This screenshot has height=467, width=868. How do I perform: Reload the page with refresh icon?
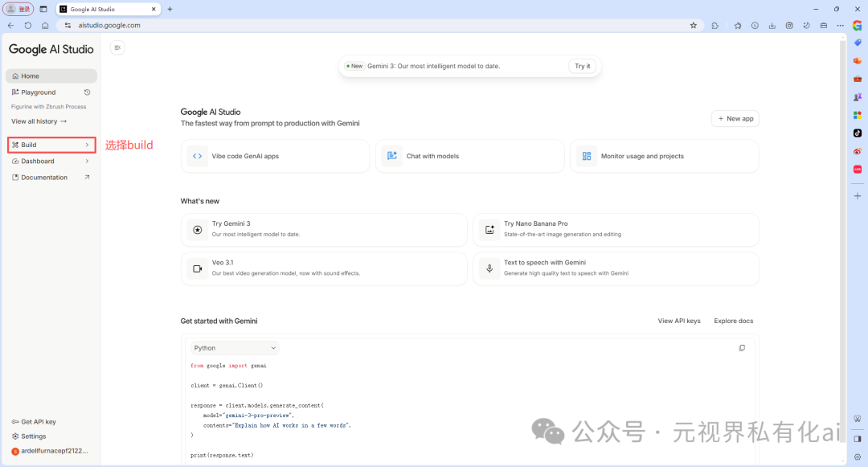click(27, 26)
